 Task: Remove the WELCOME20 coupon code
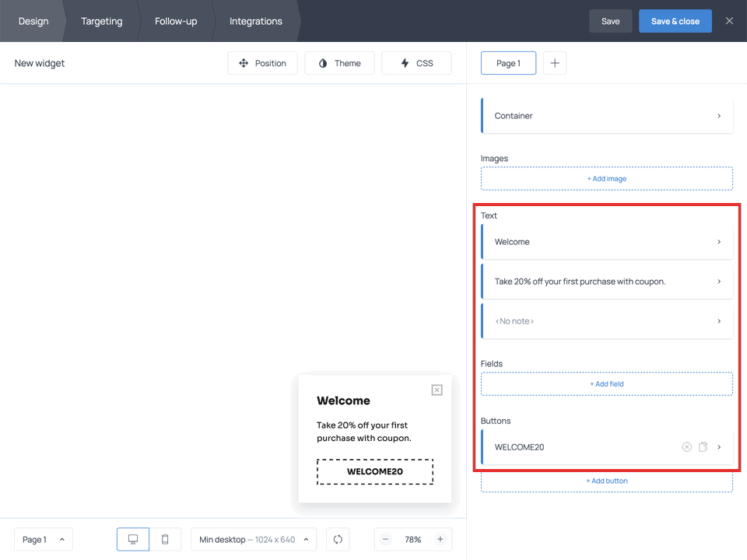click(687, 446)
